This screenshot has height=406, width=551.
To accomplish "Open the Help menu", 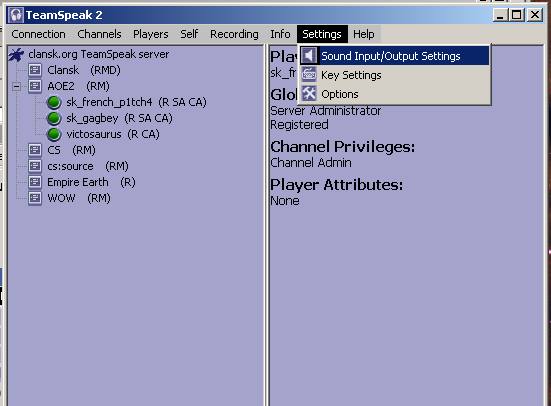I will [x=364, y=34].
